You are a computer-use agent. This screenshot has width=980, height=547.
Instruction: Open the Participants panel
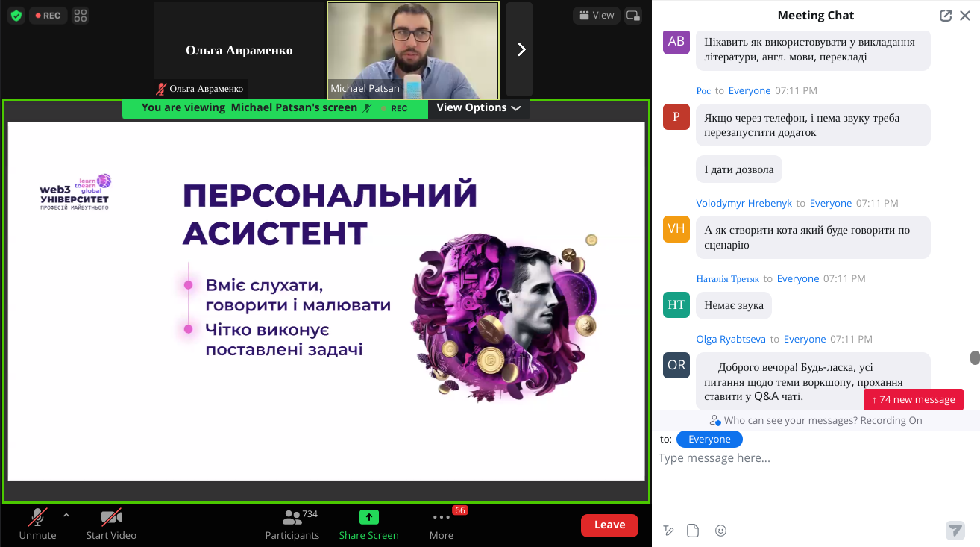292,525
